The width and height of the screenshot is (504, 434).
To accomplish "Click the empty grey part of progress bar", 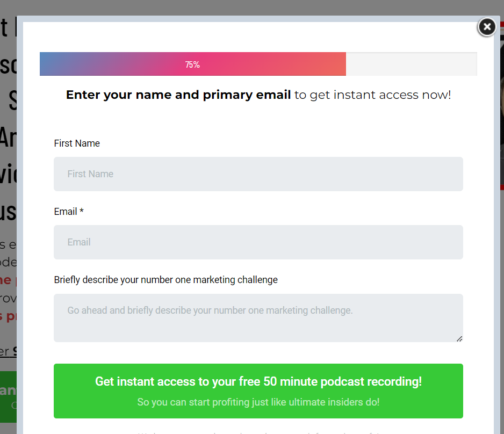I will [x=411, y=64].
